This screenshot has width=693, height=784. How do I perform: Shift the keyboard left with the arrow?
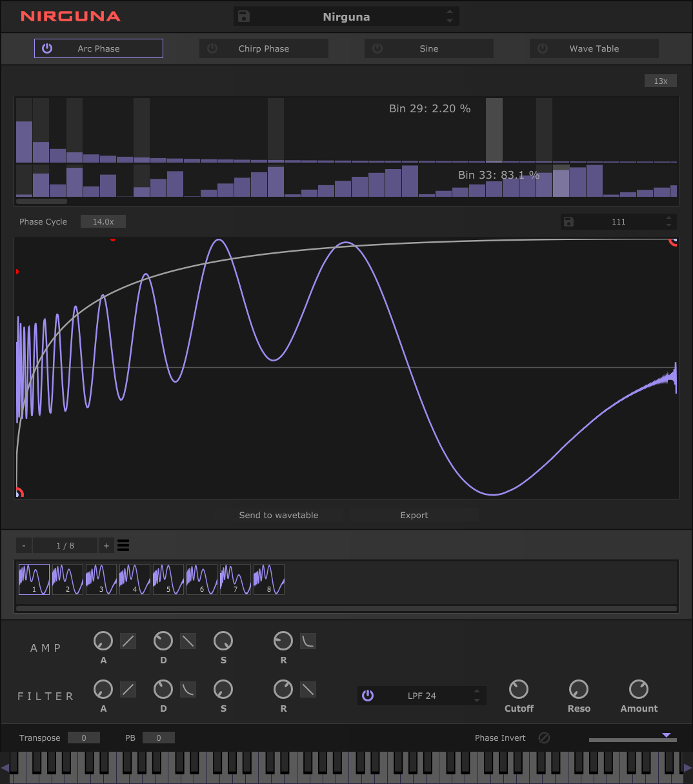tap(5, 767)
